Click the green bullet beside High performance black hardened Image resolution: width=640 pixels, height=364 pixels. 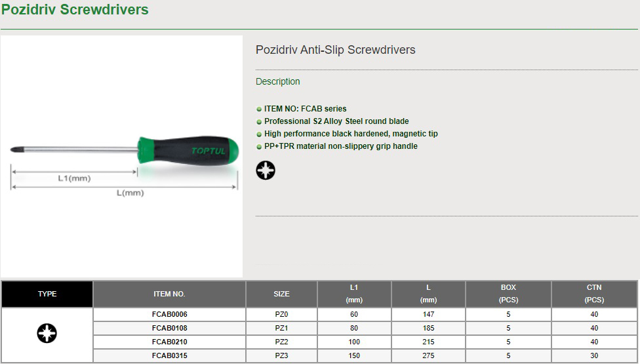point(259,134)
